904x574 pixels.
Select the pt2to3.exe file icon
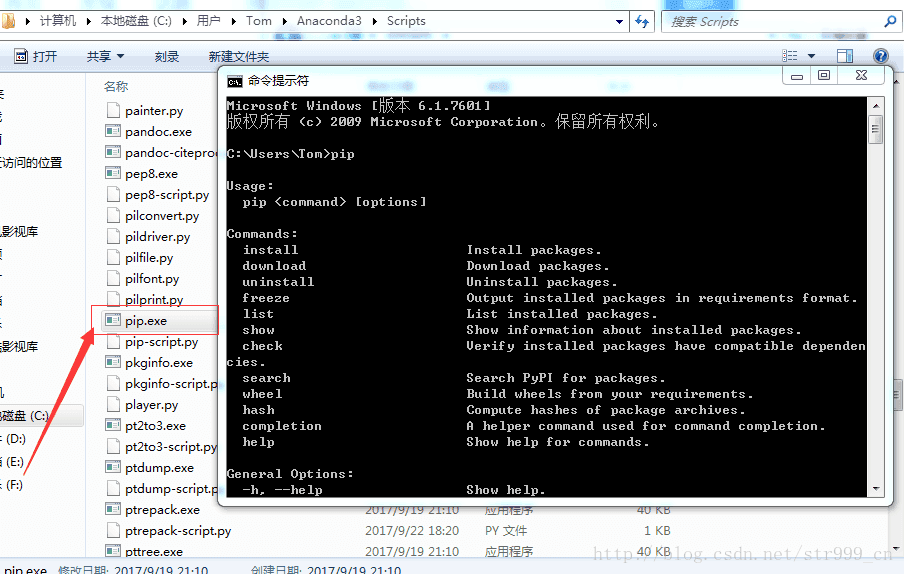tap(112, 426)
